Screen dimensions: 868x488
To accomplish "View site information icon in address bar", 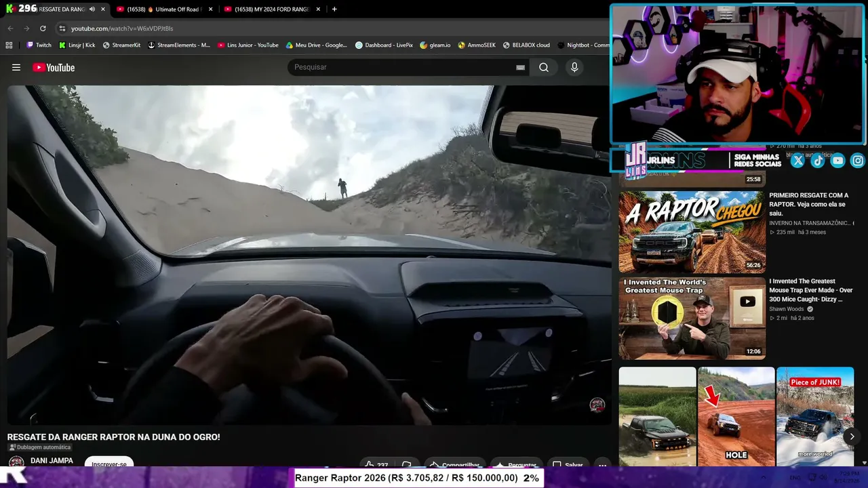I will [62, 28].
